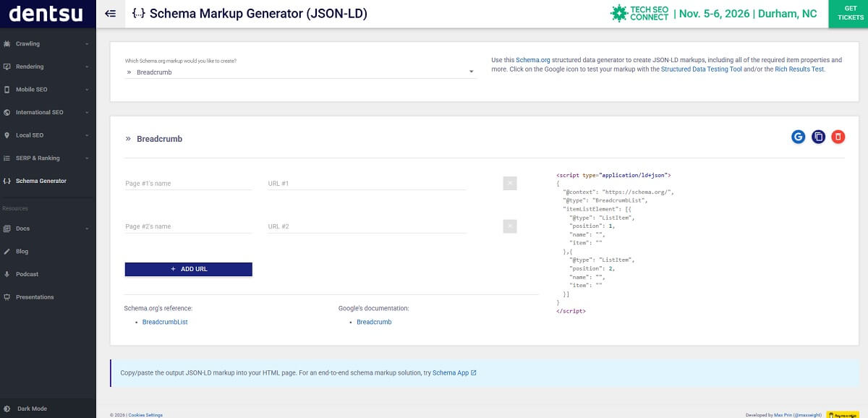Remove the Page #1 row with its X button

pos(510,184)
